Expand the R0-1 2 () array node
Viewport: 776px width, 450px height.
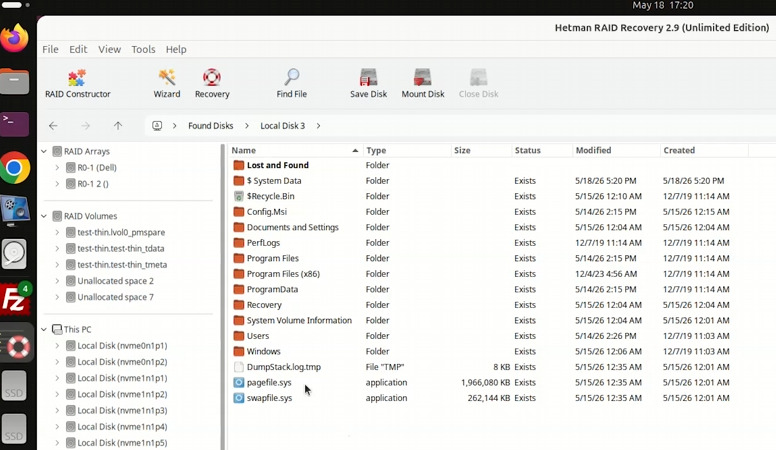tap(57, 184)
